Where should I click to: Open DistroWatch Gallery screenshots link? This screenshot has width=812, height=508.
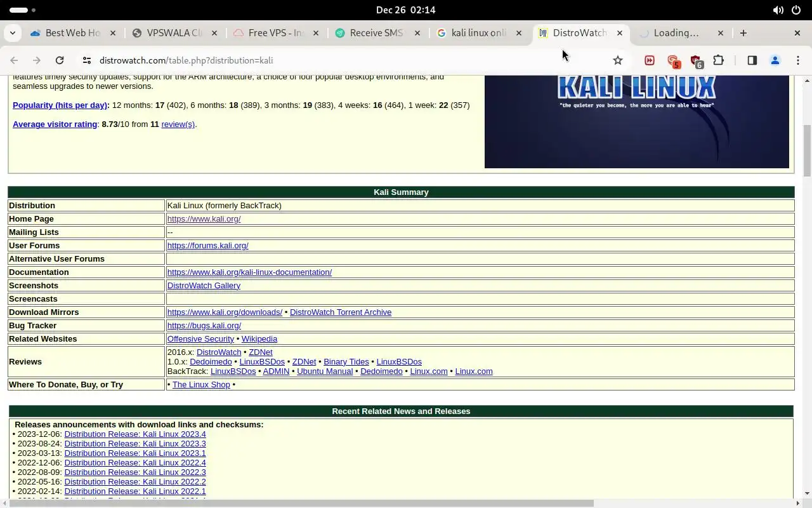(x=204, y=286)
